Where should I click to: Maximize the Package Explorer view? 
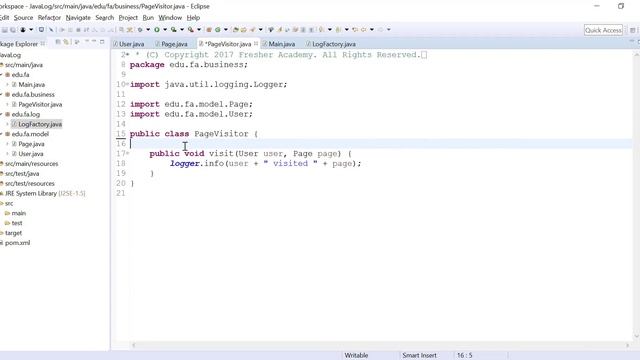click(102, 42)
